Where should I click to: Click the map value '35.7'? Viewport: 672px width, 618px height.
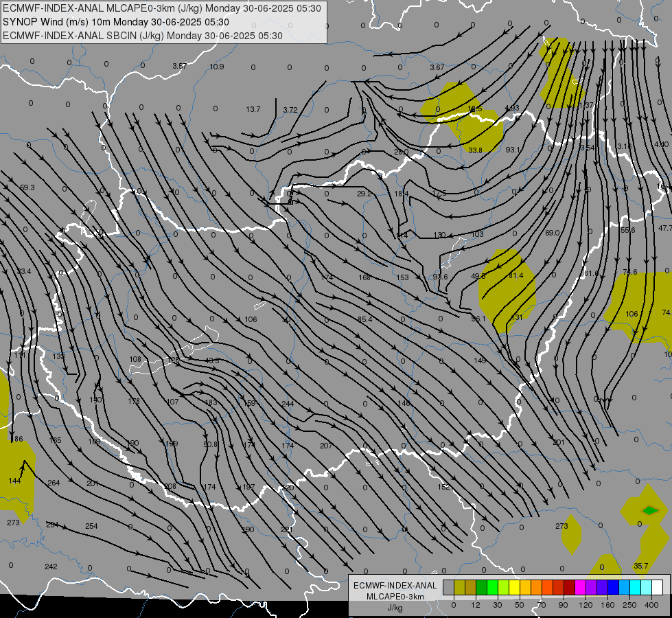click(x=640, y=566)
